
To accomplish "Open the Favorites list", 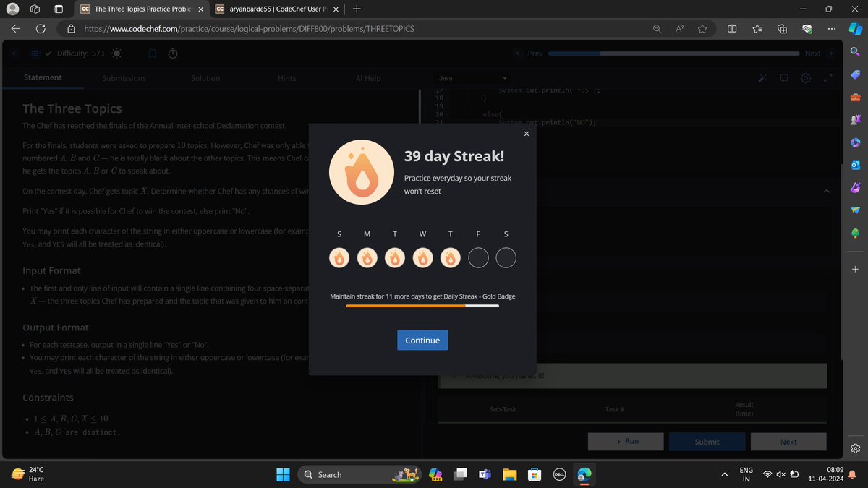I will click(x=757, y=29).
